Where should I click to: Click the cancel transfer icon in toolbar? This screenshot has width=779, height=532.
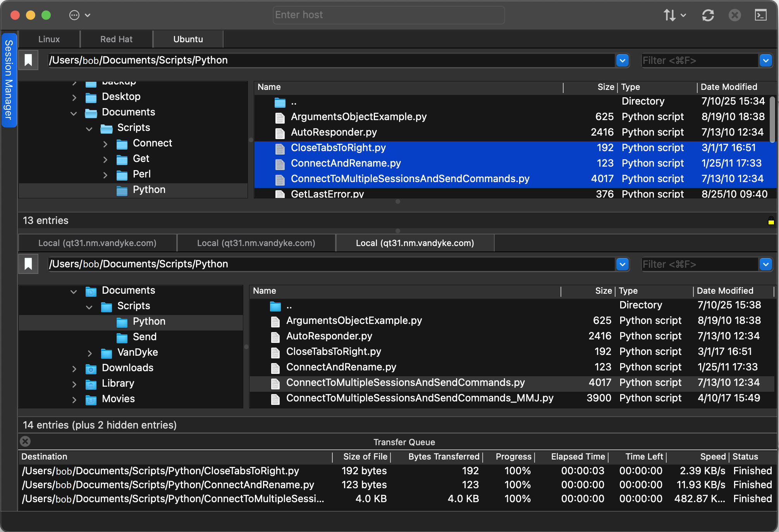point(735,15)
